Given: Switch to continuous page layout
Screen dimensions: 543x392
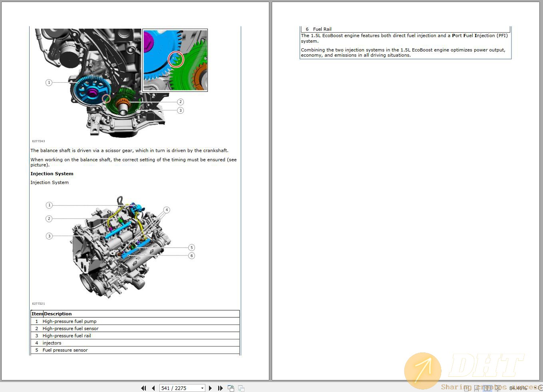Looking at the screenshot, I should point(477,388).
